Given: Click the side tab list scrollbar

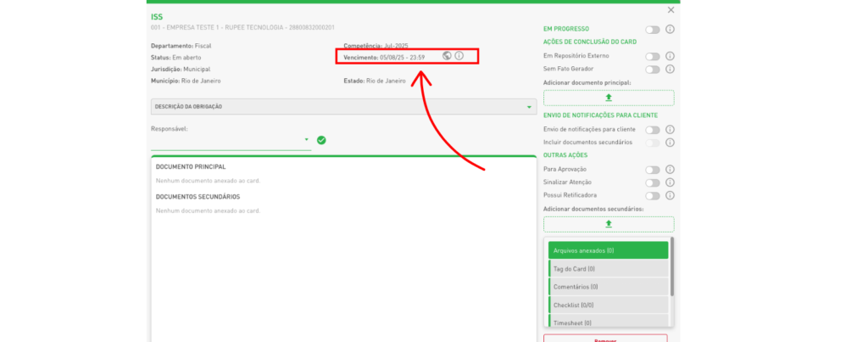Looking at the screenshot, I should coord(672,267).
